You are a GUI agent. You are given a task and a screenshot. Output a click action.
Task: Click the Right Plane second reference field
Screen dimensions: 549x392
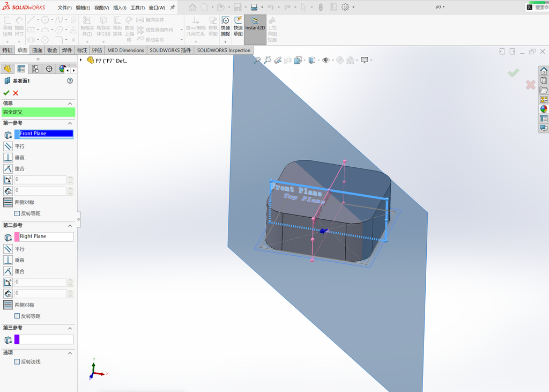44,236
